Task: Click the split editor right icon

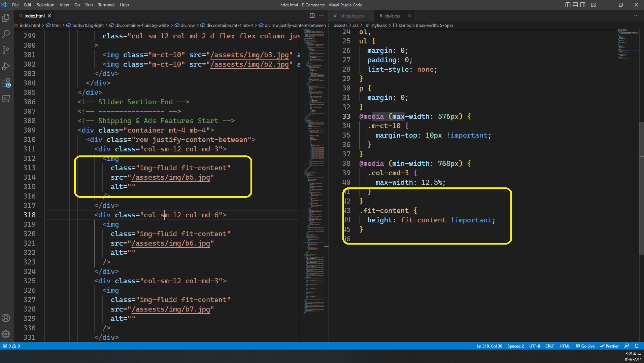Action: click(312, 16)
